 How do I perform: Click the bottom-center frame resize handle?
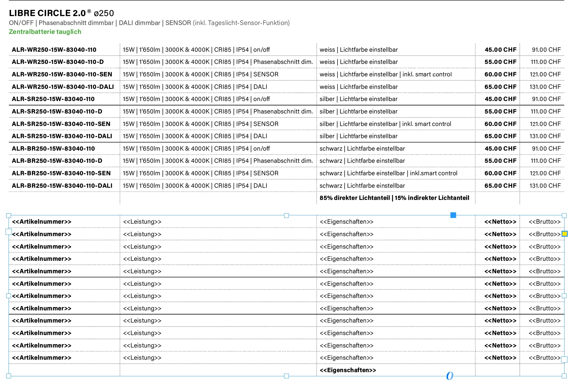pos(286,376)
